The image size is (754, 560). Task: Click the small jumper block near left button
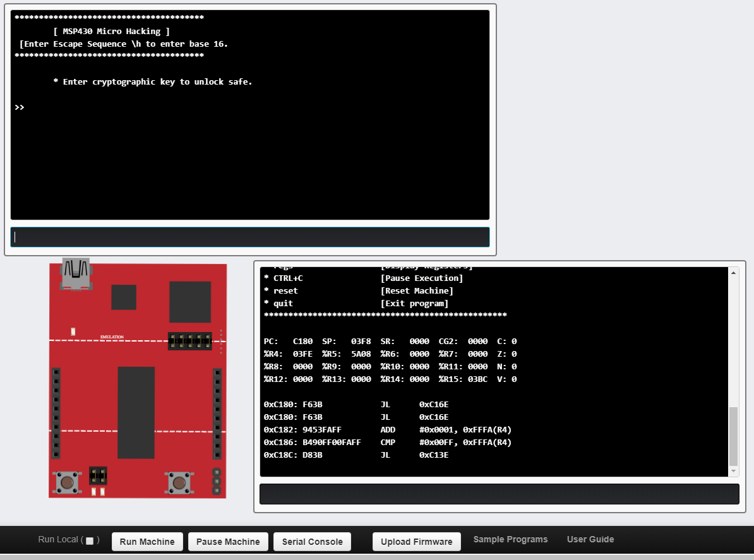(98, 476)
